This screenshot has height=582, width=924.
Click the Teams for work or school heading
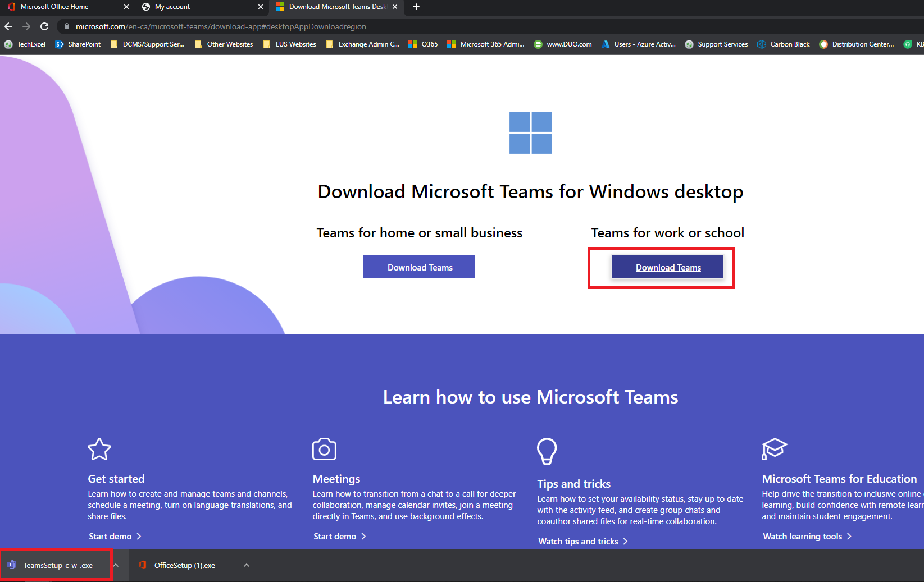pos(667,233)
